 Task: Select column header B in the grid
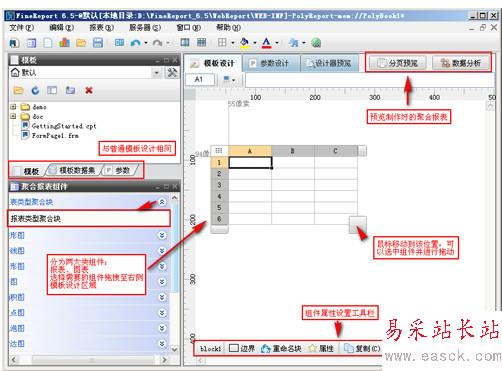tap(293, 151)
